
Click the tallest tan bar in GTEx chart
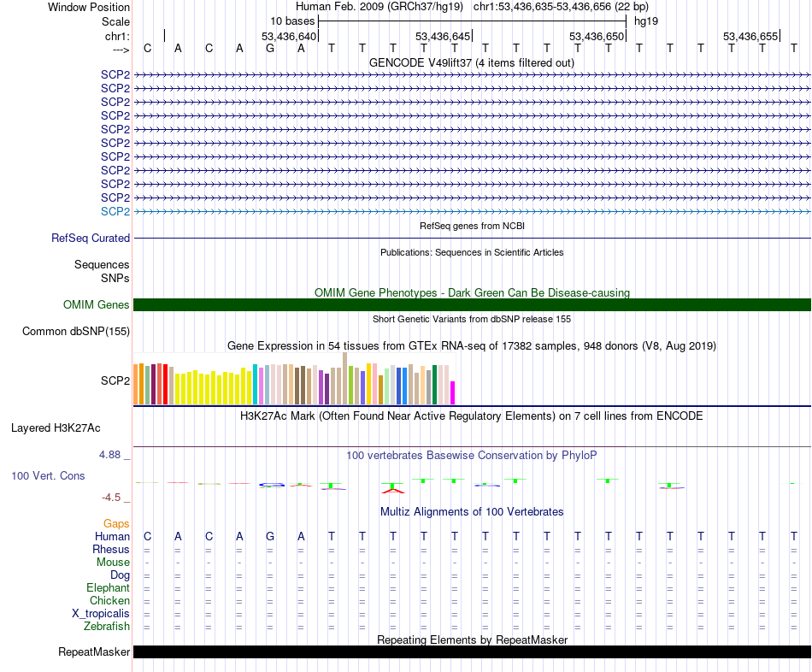tap(345, 378)
